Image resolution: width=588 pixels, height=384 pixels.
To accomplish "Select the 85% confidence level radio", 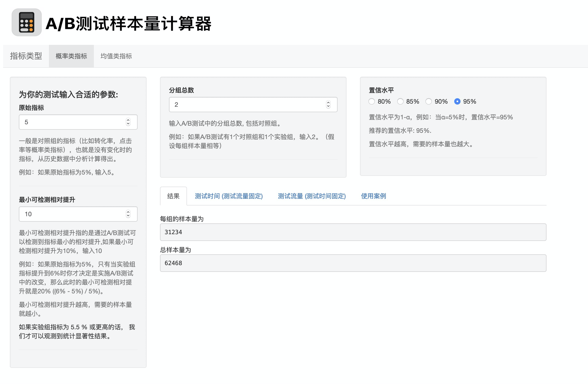I will click(400, 101).
